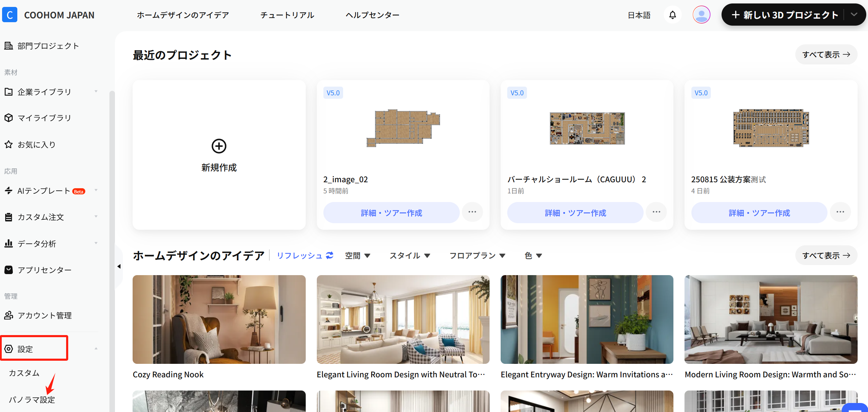Image resolution: width=868 pixels, height=412 pixels.
Task: Click the マイライブラリ cube icon
Action: point(9,118)
